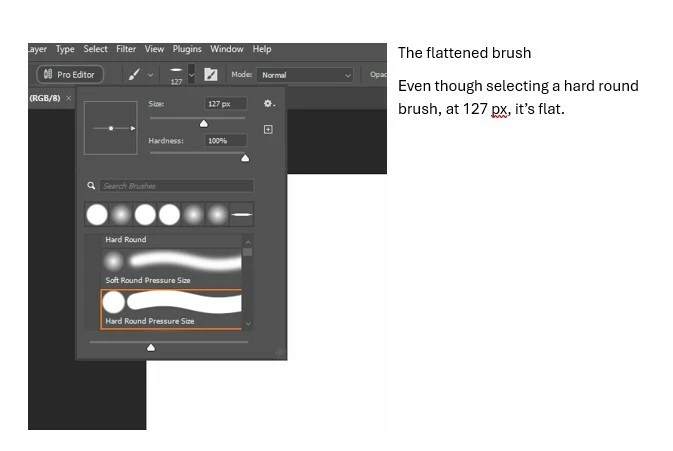Click the brush angle preview widget
The width and height of the screenshot is (673, 451).
(111, 128)
